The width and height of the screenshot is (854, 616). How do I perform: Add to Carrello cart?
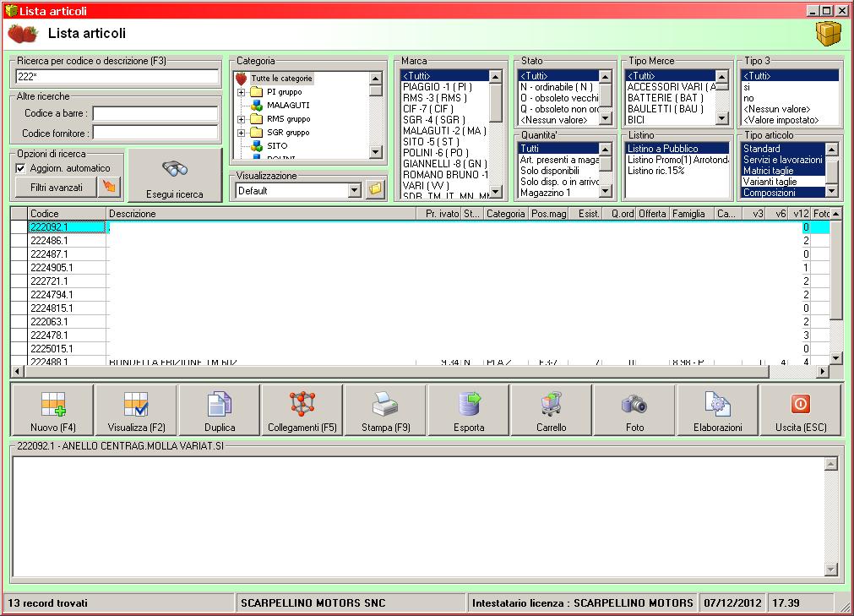[x=552, y=410]
